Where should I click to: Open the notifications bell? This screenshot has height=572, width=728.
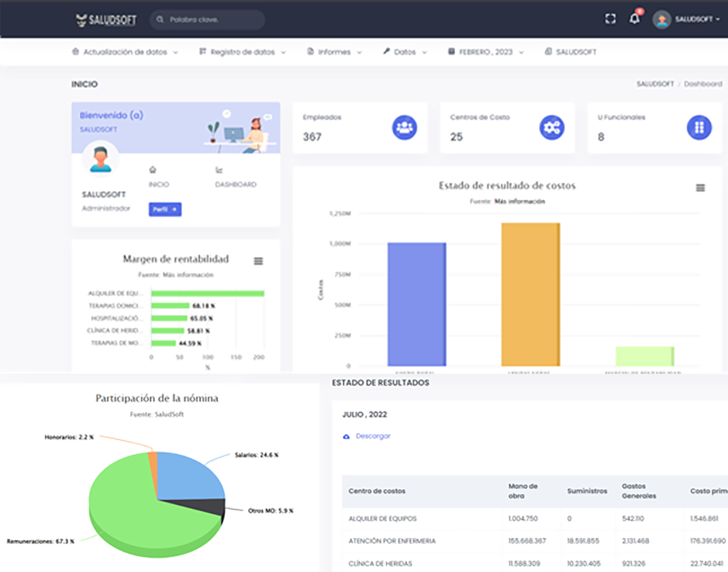coord(635,19)
